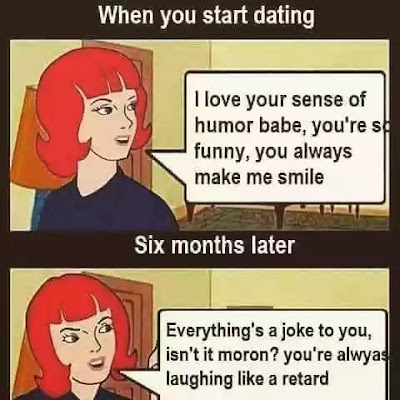Select the top panel speech bubble
Image resolution: width=400 pixels, height=400 pixels.
[x=285, y=137]
